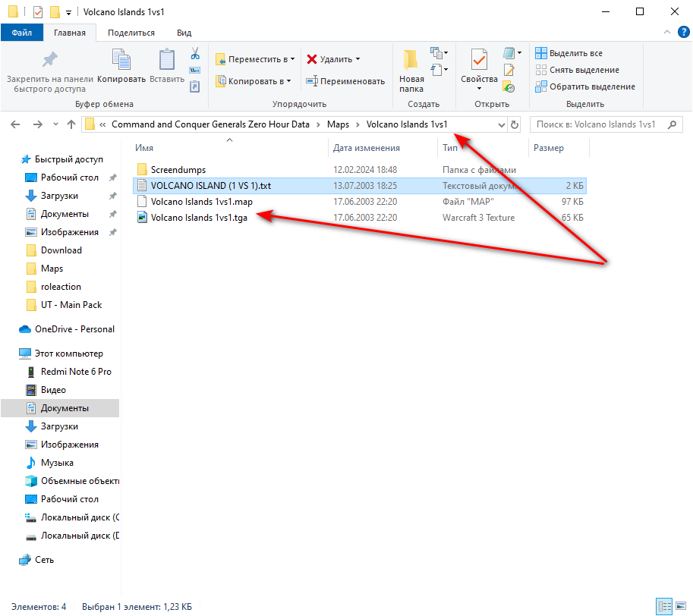Go back with the left arrow

tap(15, 124)
